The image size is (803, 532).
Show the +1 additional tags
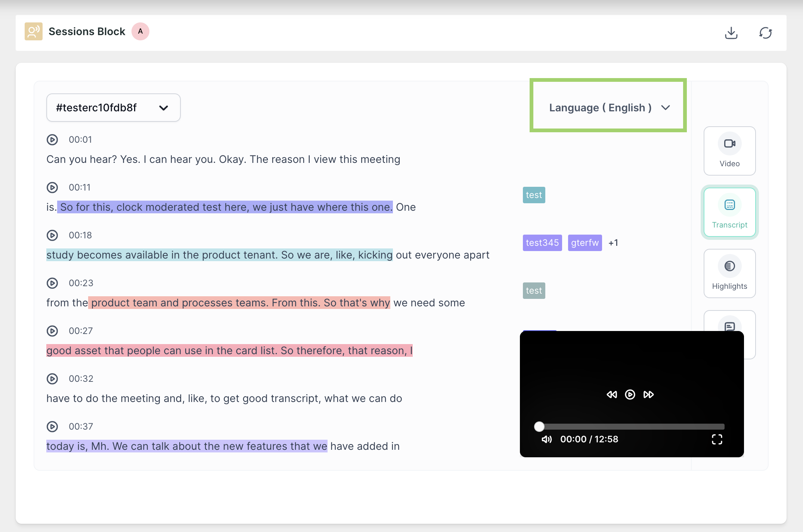click(613, 243)
